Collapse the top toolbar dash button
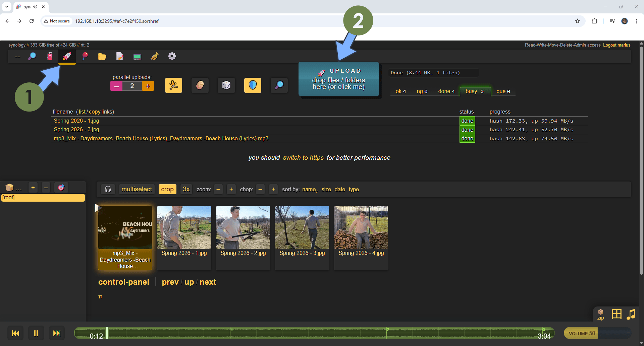The width and height of the screenshot is (644, 346). pos(17,57)
